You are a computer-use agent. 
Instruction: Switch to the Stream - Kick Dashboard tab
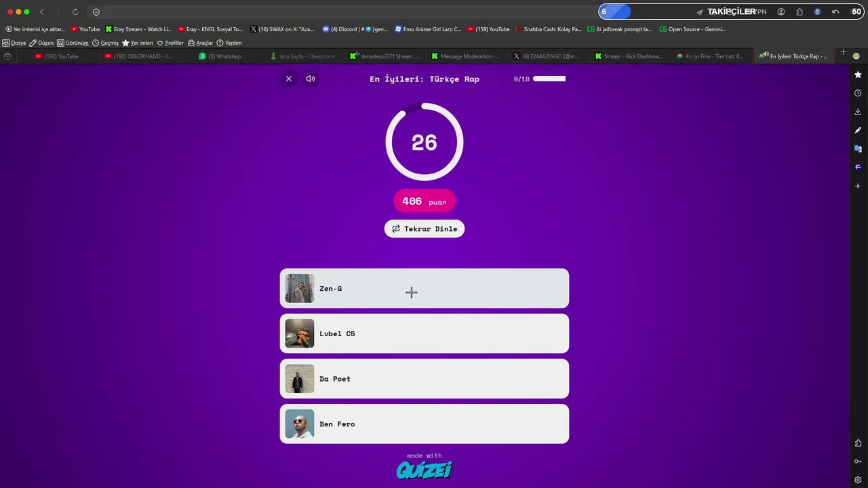click(629, 56)
